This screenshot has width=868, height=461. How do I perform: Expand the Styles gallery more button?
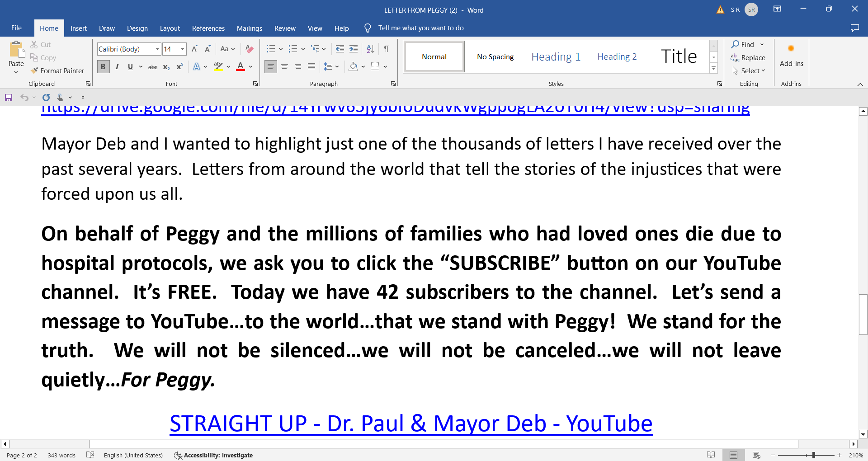[714, 69]
